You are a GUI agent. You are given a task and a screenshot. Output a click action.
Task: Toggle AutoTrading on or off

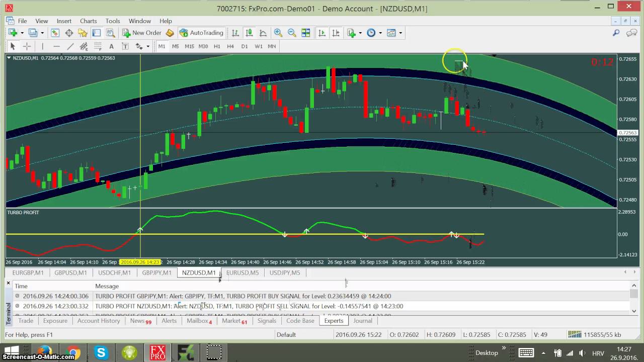[x=200, y=33]
